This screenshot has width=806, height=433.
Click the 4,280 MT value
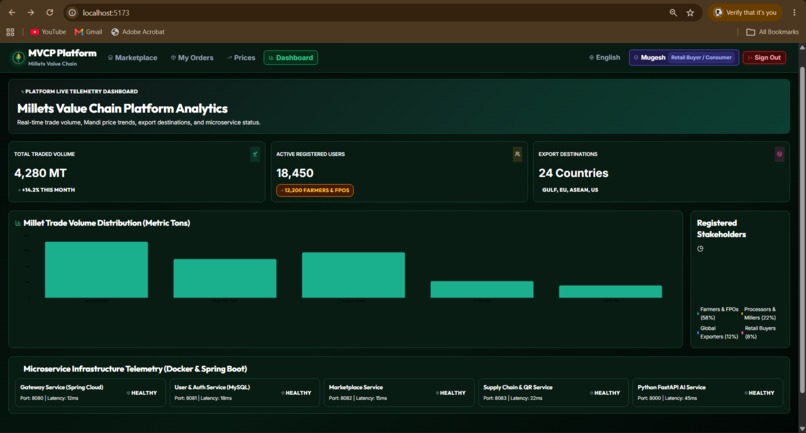point(40,173)
